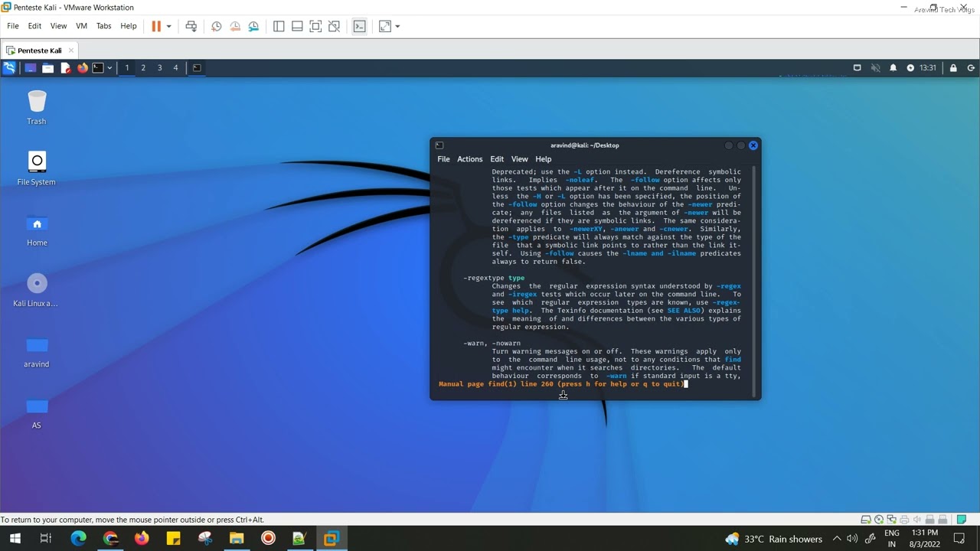Open the file manager from Kali panel

47,67
